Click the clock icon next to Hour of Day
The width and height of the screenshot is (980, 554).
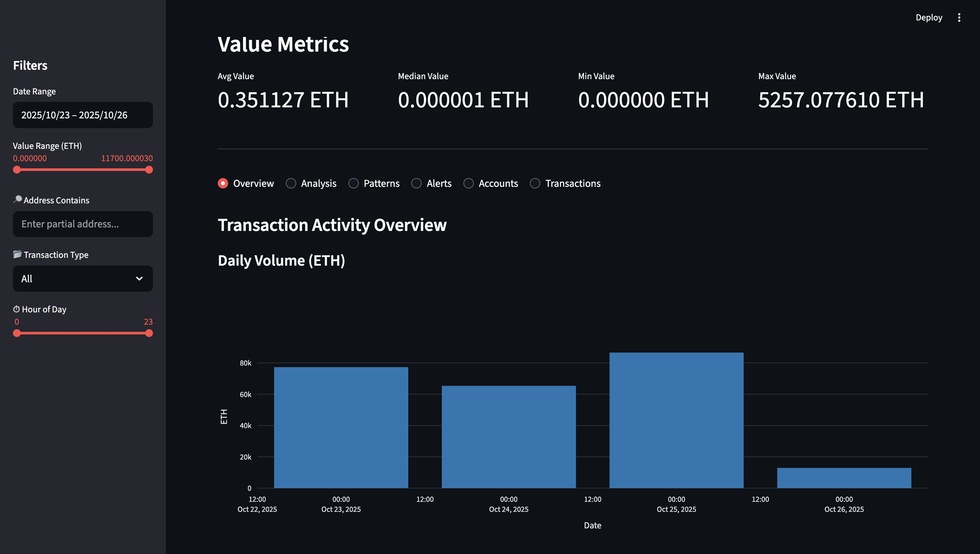[17, 309]
